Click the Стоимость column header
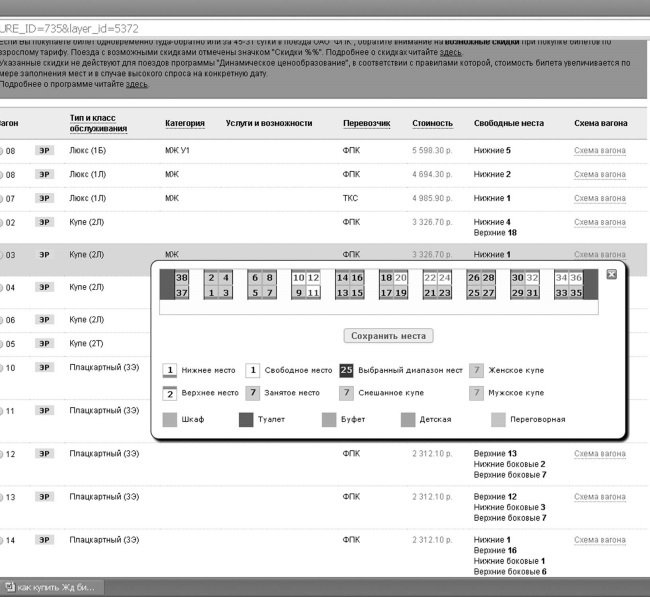The width and height of the screenshot is (650, 597). pyautogui.click(x=432, y=124)
